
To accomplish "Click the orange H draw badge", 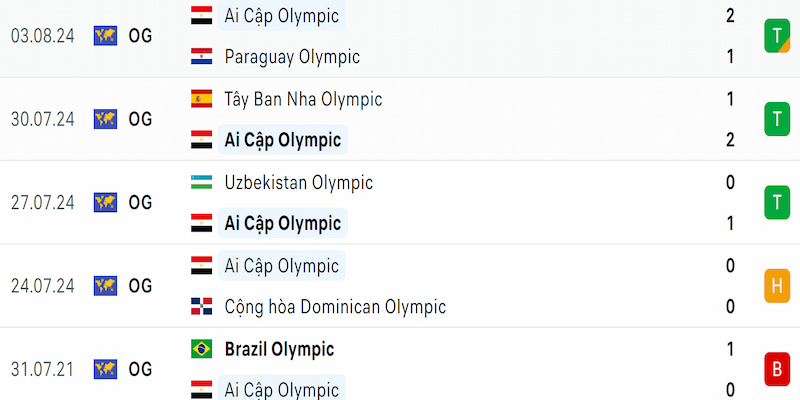I will coord(777,286).
